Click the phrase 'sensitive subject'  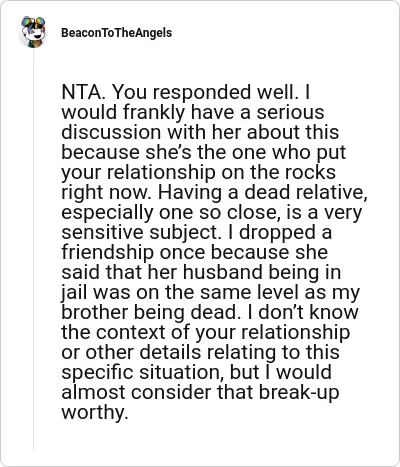(141, 234)
